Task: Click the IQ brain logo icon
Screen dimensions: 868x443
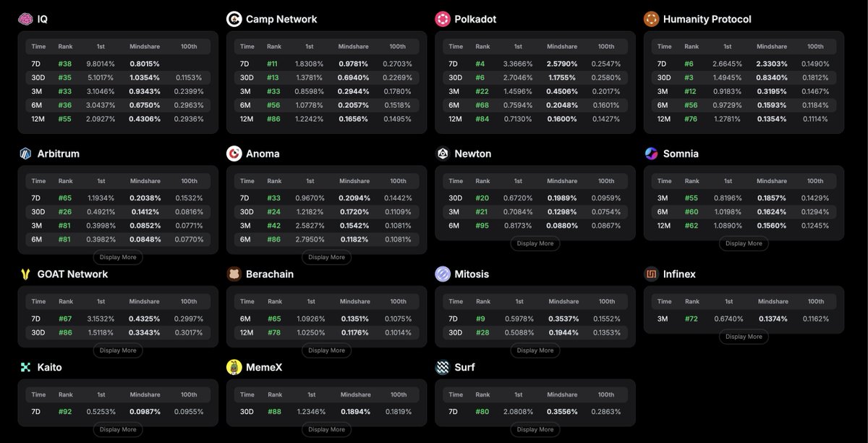Action: [25, 19]
